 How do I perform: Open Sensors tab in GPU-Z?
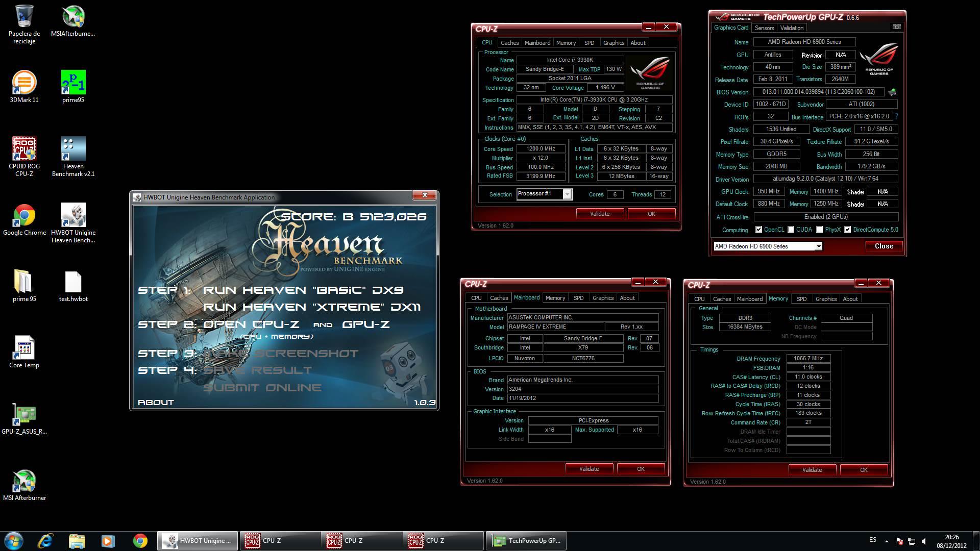click(x=764, y=28)
